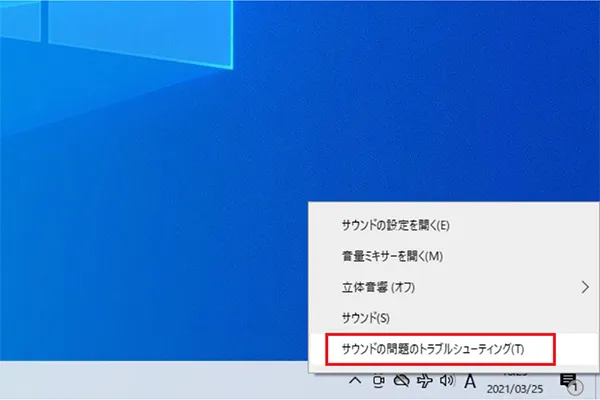This screenshot has width=600, height=400.
Task: Open sound settings via サウンドの設定を開く(E)
Action: pos(453,225)
